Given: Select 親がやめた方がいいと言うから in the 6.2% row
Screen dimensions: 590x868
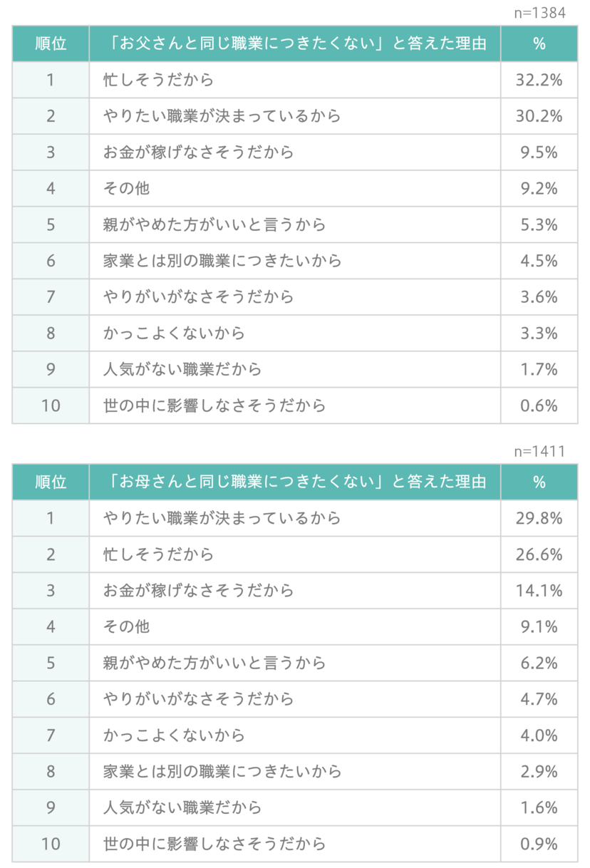Looking at the screenshot, I should 214,663.
